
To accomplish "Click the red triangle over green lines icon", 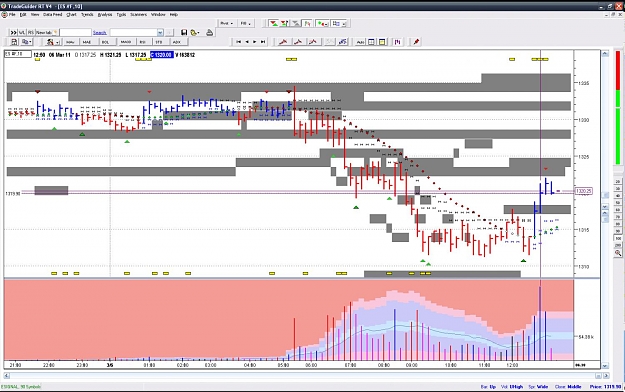I will (x=284, y=24).
